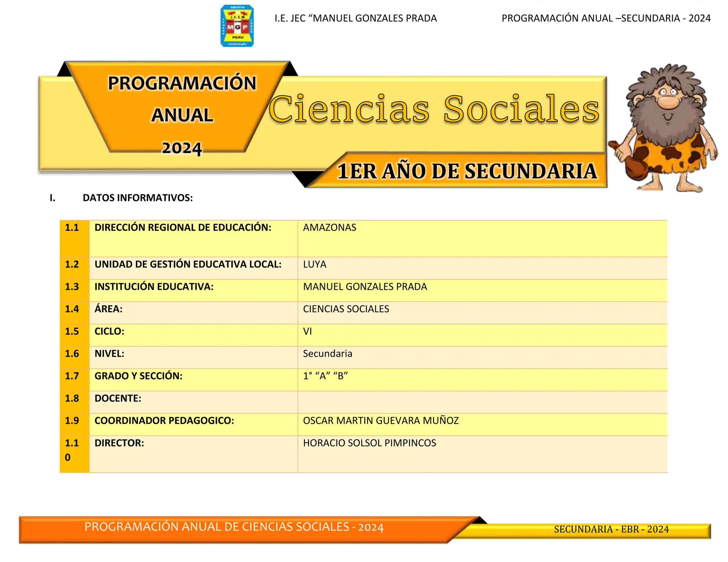The height and width of the screenshot is (562, 728).
Task: Click the caveman cartoon illustration
Action: tap(663, 128)
